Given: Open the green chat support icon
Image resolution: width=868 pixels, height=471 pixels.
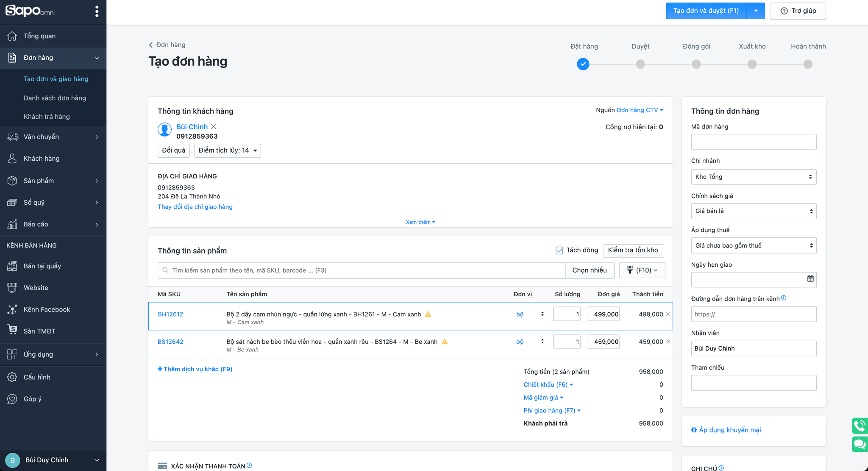Looking at the screenshot, I should [x=860, y=444].
